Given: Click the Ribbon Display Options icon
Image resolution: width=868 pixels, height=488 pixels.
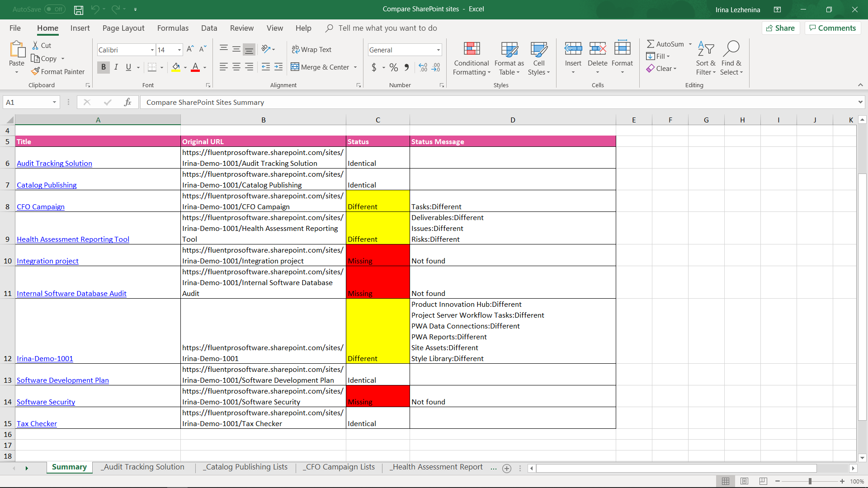Looking at the screenshot, I should tap(777, 9).
